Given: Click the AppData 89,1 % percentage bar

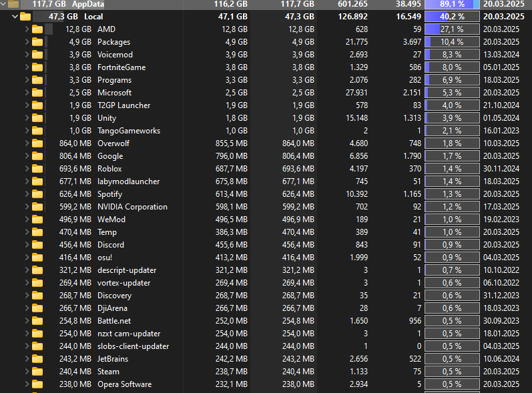Looking at the screenshot, I should click(x=452, y=4).
